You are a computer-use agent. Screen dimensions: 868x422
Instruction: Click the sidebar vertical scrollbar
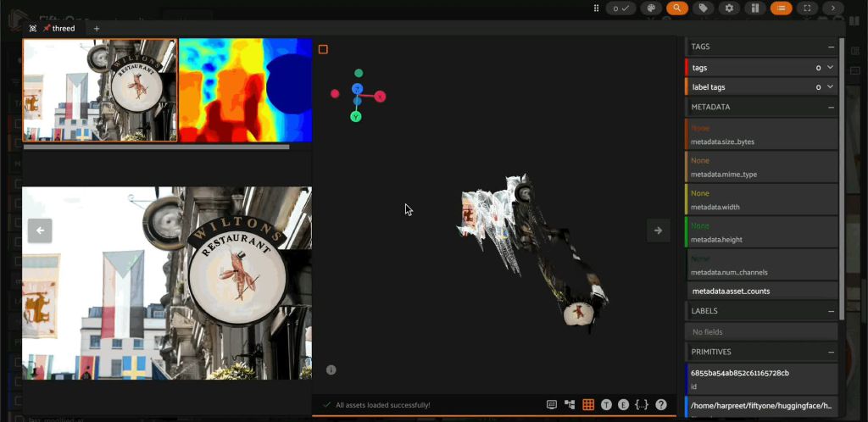click(843, 179)
